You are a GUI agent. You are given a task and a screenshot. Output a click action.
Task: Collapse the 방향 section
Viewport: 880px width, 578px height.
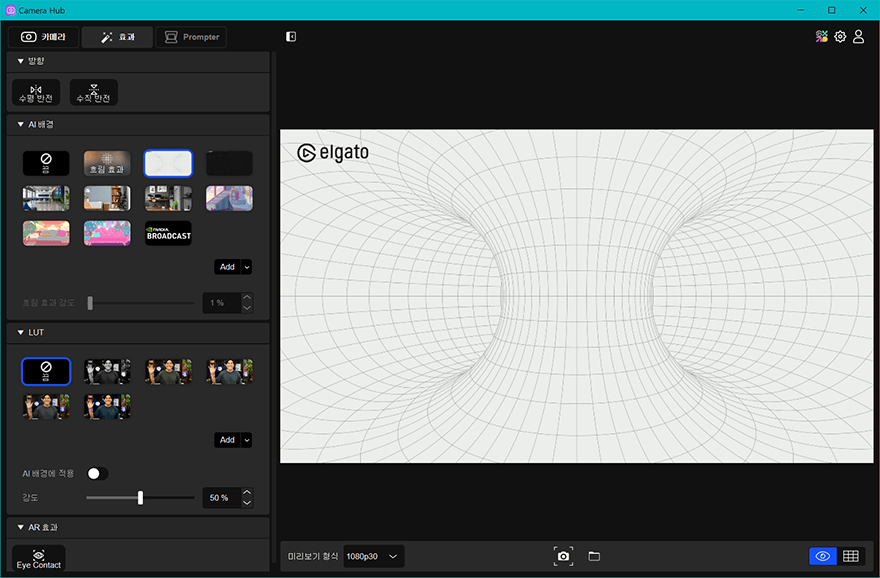click(x=21, y=61)
